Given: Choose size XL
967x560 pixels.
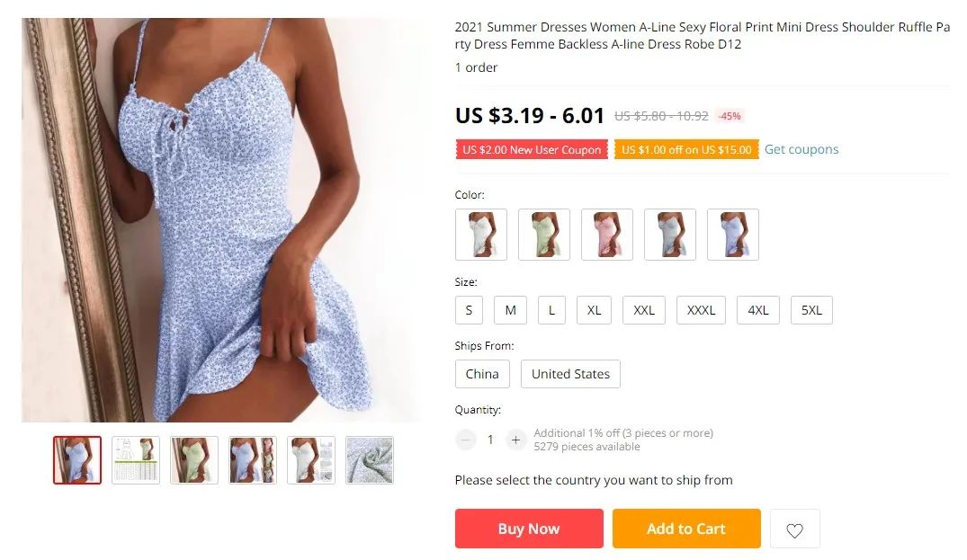Looking at the screenshot, I should (594, 310).
